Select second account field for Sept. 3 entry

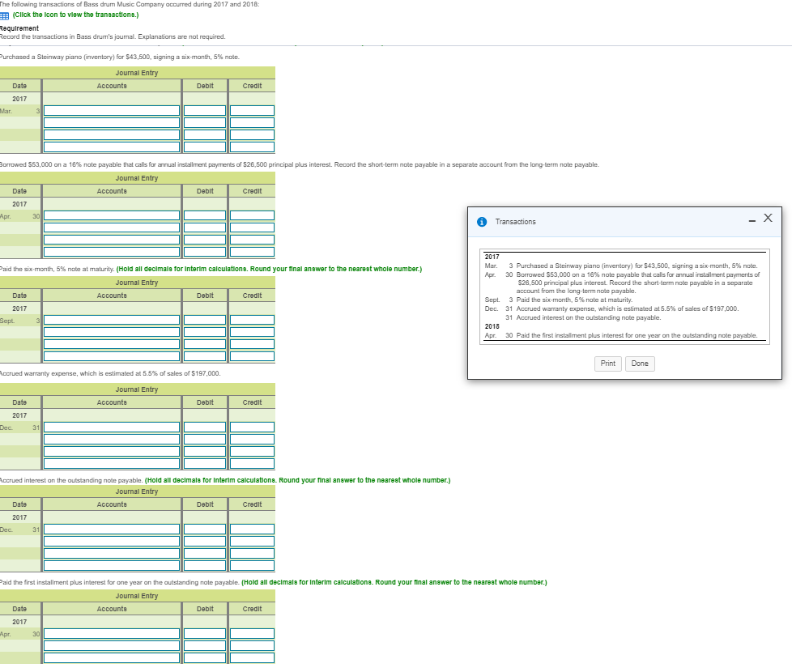coord(112,332)
